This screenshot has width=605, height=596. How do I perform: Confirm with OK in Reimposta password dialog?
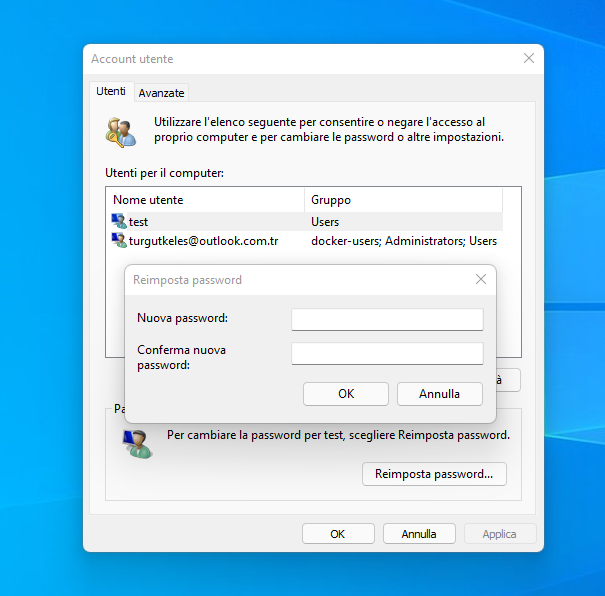point(346,394)
